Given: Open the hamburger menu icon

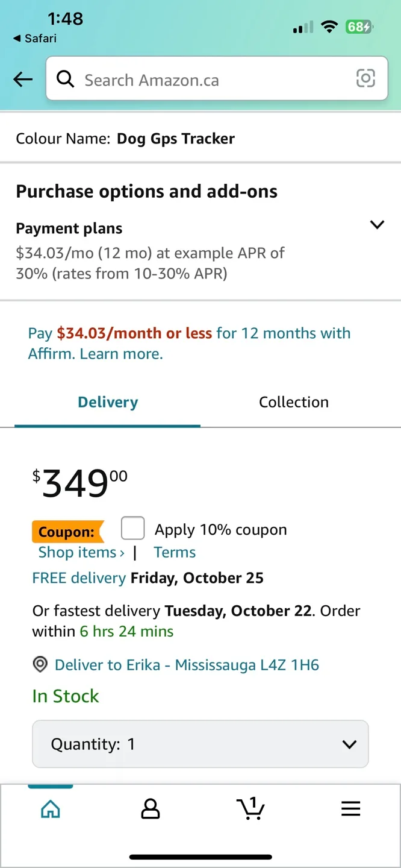Looking at the screenshot, I should [x=350, y=809].
